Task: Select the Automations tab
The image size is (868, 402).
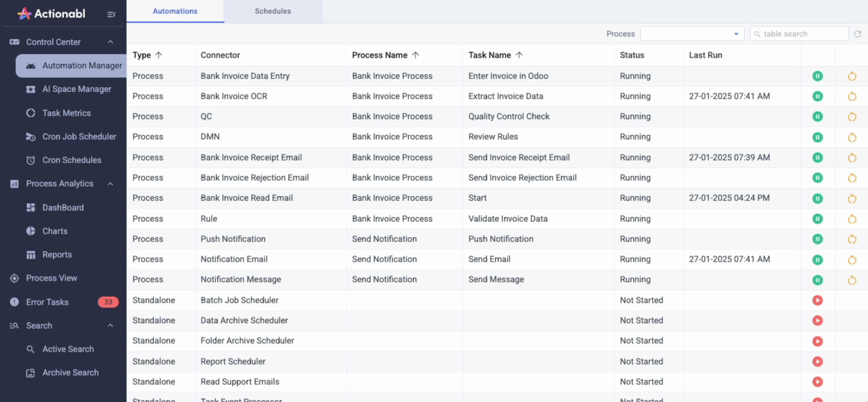Action: click(x=175, y=11)
